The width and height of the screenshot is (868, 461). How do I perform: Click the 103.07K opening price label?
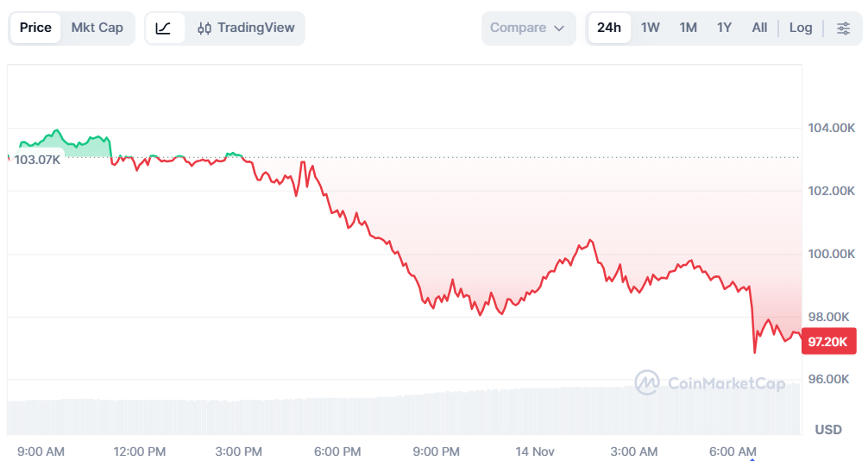[37, 160]
